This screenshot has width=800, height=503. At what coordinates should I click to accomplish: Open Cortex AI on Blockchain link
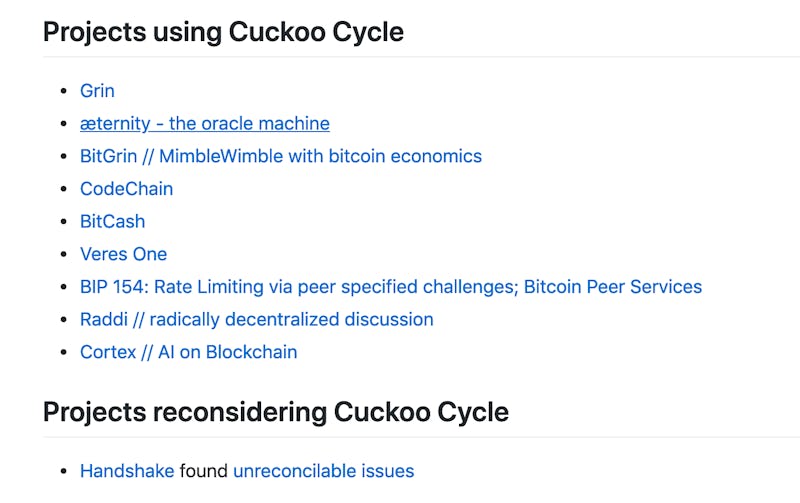[188, 352]
